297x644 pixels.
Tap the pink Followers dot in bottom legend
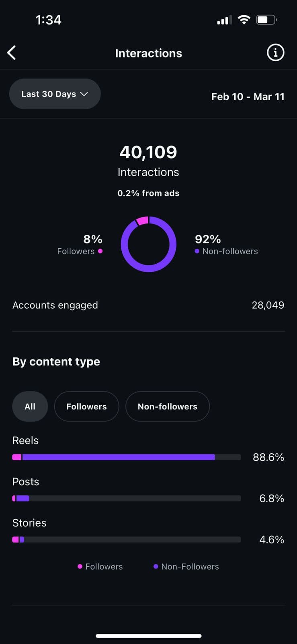(80, 566)
